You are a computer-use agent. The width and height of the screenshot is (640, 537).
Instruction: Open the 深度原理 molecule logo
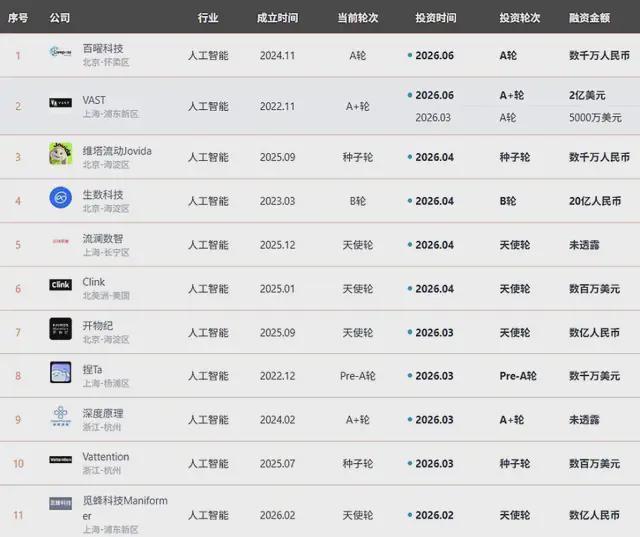click(60, 416)
